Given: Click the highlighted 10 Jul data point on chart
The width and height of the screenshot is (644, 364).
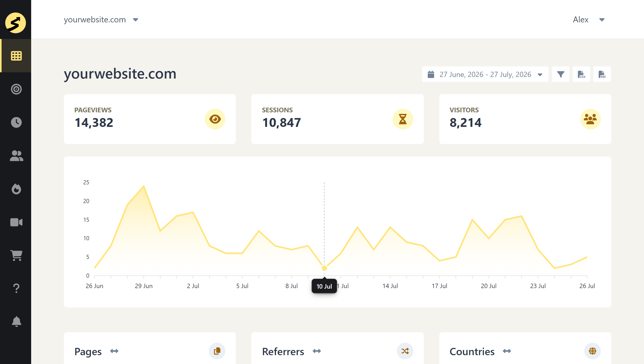Looking at the screenshot, I should [324, 268].
